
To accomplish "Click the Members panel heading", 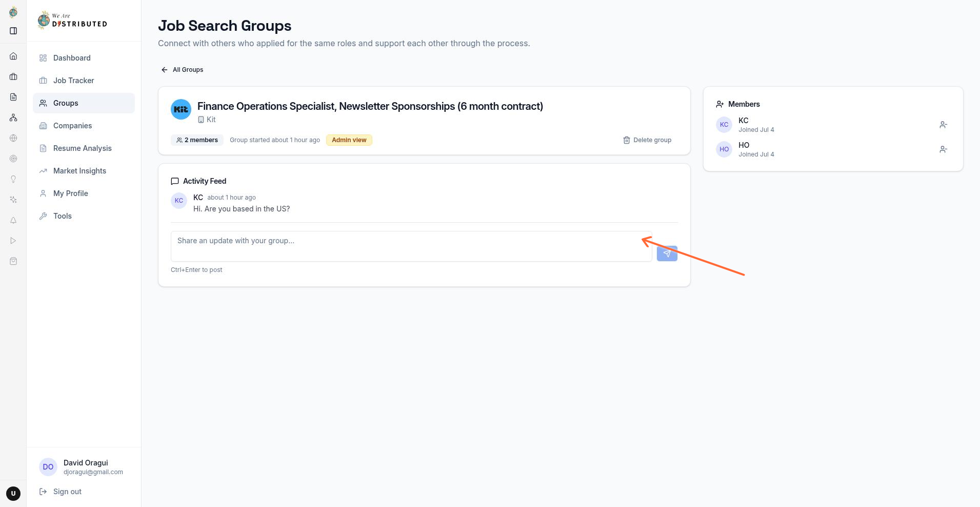I will click(744, 104).
